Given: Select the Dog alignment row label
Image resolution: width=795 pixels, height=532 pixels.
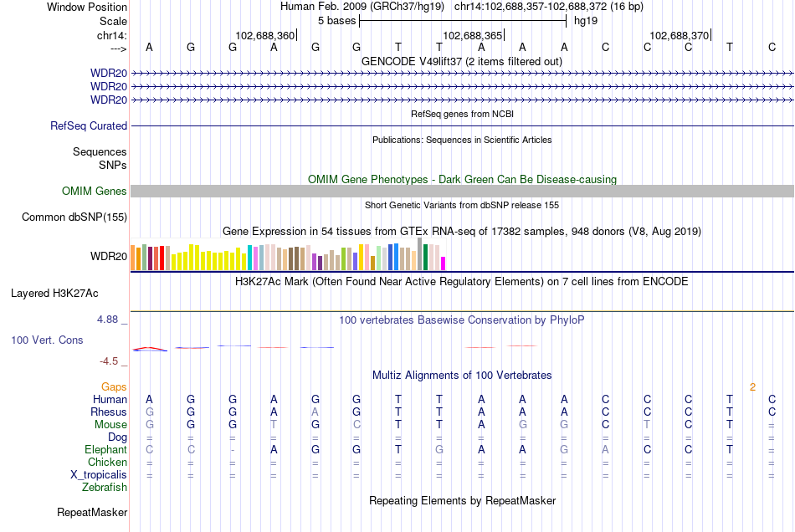Looking at the screenshot, I should 117,437.
